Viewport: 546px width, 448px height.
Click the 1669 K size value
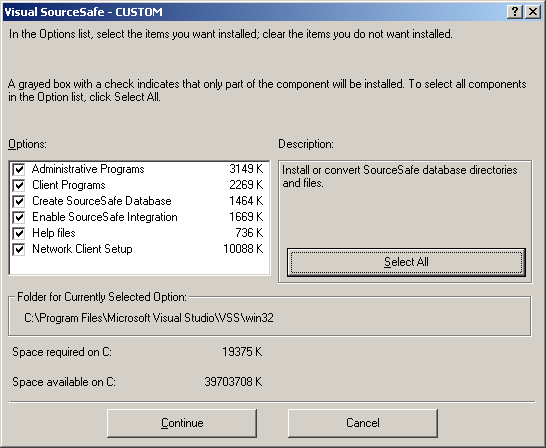[x=246, y=217]
